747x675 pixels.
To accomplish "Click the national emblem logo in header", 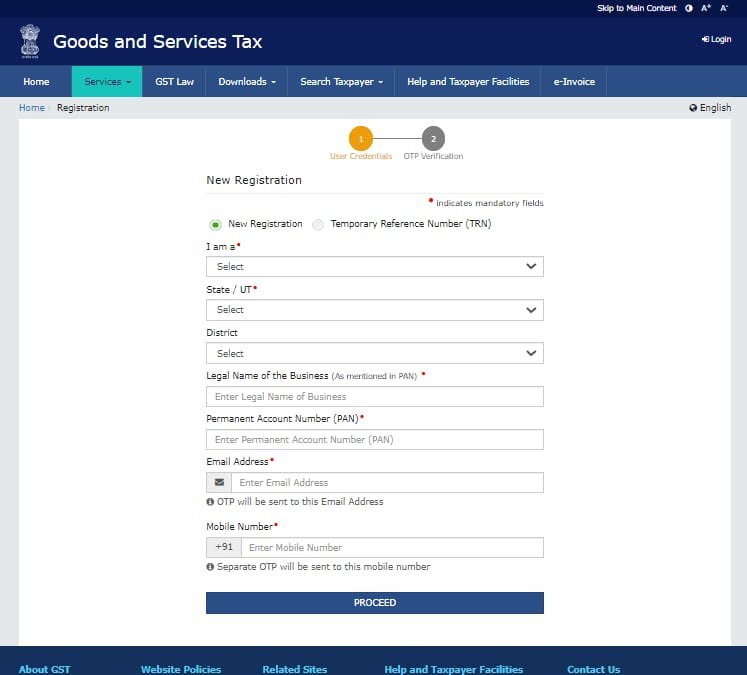I will [x=30, y=41].
